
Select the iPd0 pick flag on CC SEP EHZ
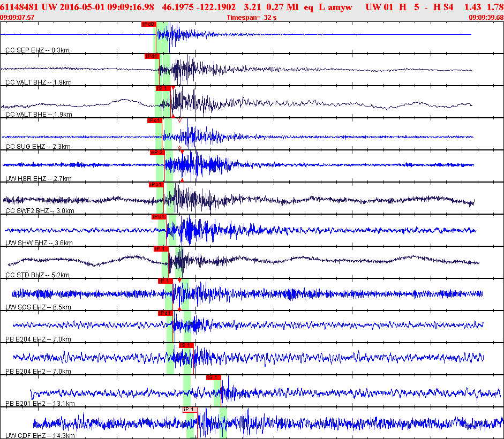pos(148,24)
